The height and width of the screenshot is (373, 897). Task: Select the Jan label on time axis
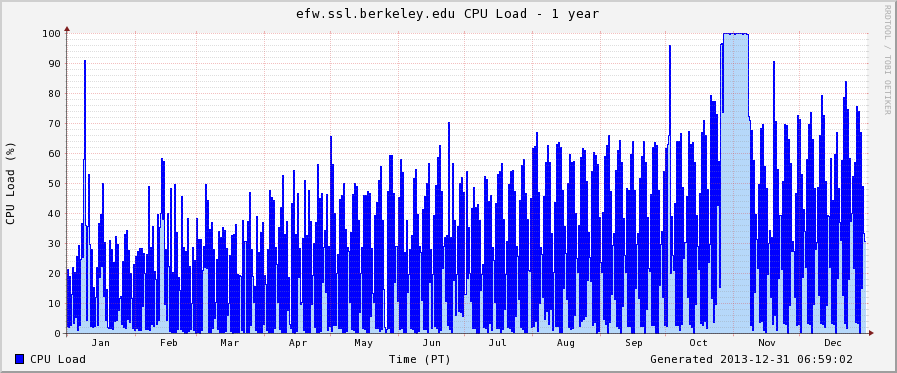pos(101,343)
